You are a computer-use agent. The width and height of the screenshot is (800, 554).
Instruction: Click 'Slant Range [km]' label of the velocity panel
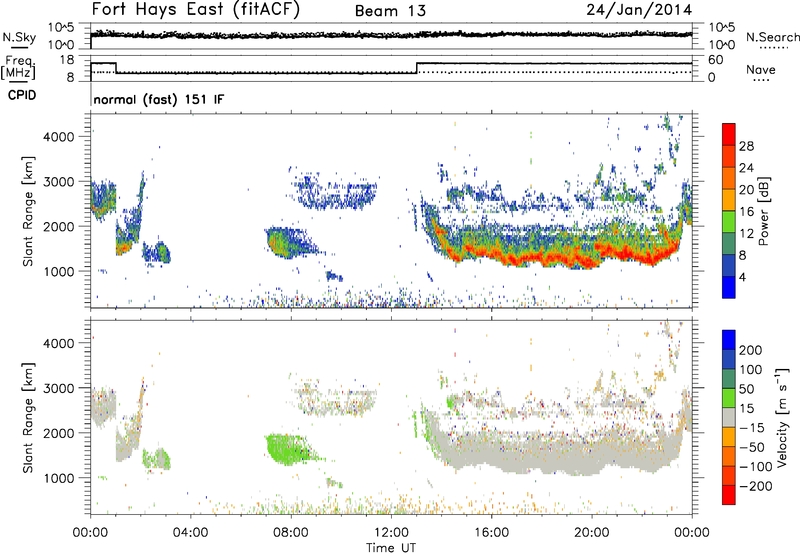(28, 417)
